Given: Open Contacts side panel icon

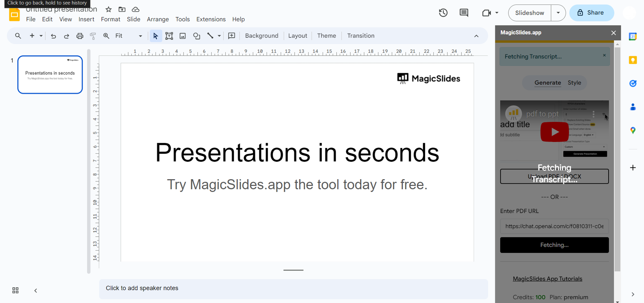Looking at the screenshot, I should point(633,107).
